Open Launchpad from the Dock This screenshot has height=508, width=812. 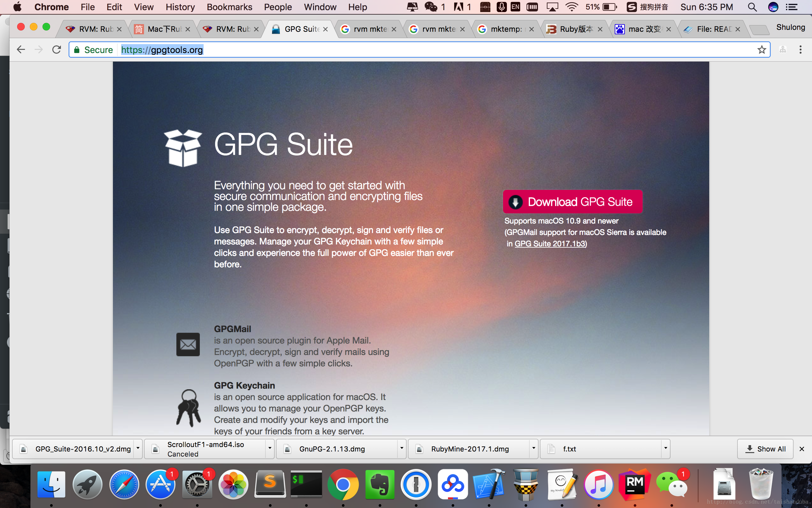point(88,484)
